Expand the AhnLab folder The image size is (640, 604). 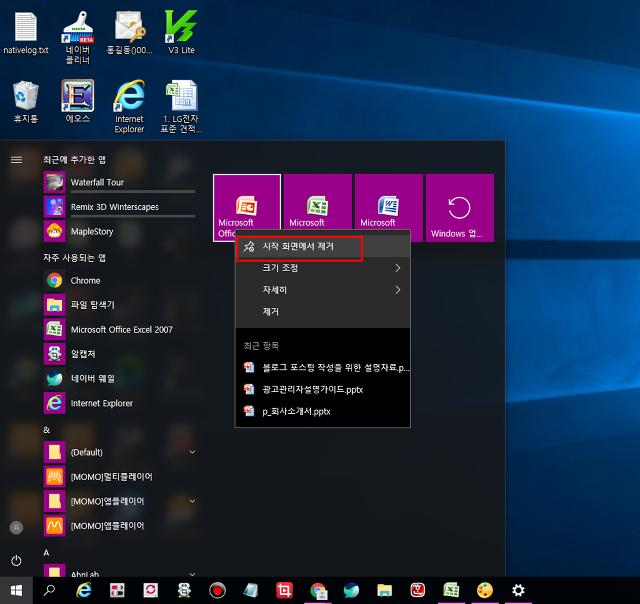pyautogui.click(x=120, y=571)
